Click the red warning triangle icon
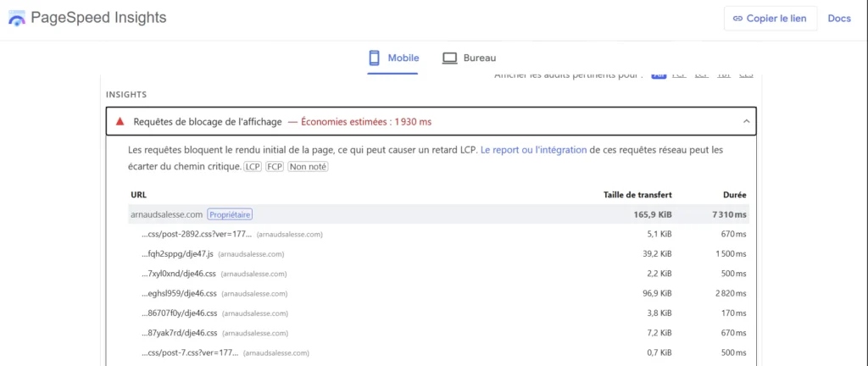Viewport: 868px width, 366px height. point(120,121)
